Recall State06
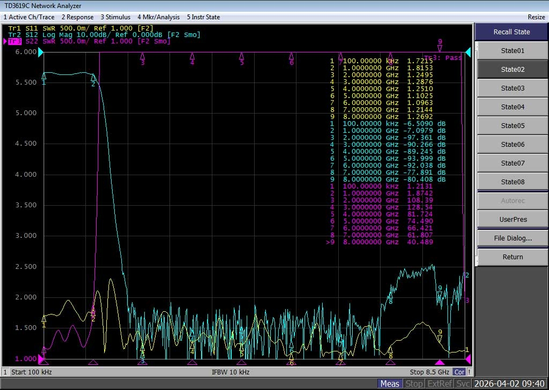 click(512, 144)
